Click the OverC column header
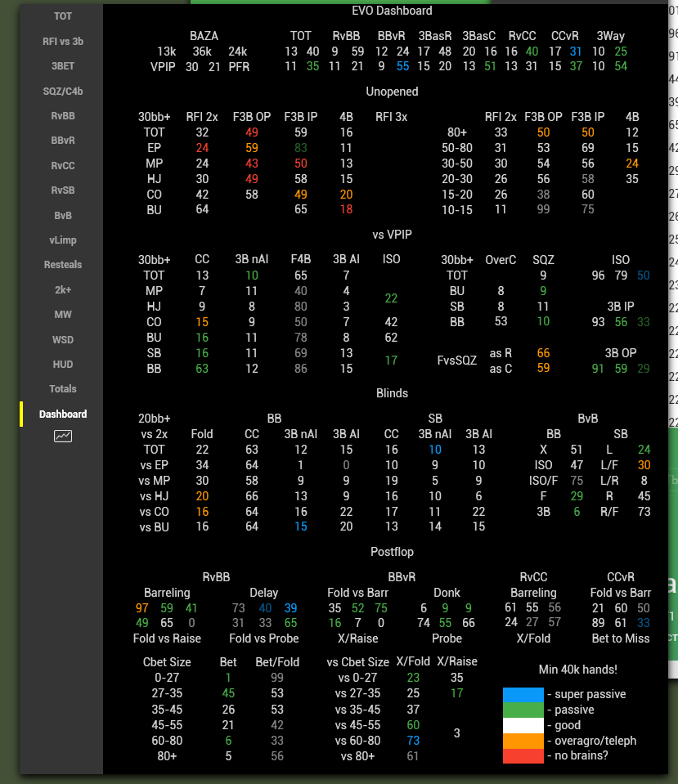This screenshot has width=678, height=784. [501, 260]
